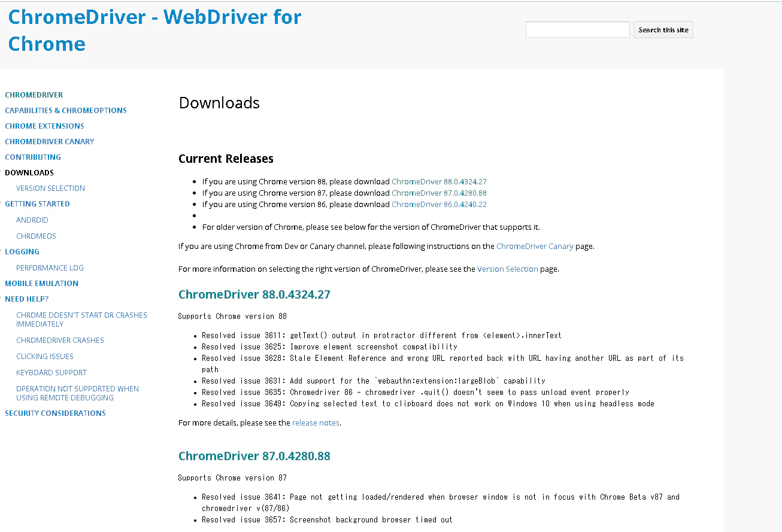
Task: Open KEYBOARD SUPPORT sidebar subpage
Action: (x=51, y=372)
